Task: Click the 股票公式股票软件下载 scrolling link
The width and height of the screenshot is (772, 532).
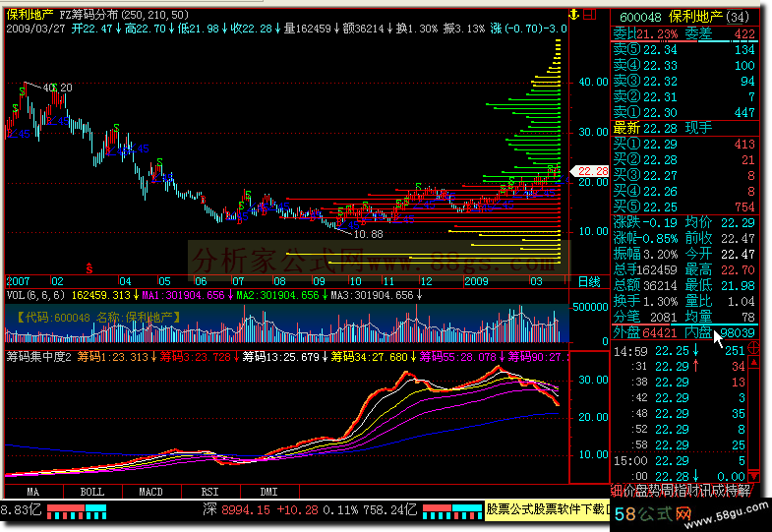Action: (x=548, y=508)
